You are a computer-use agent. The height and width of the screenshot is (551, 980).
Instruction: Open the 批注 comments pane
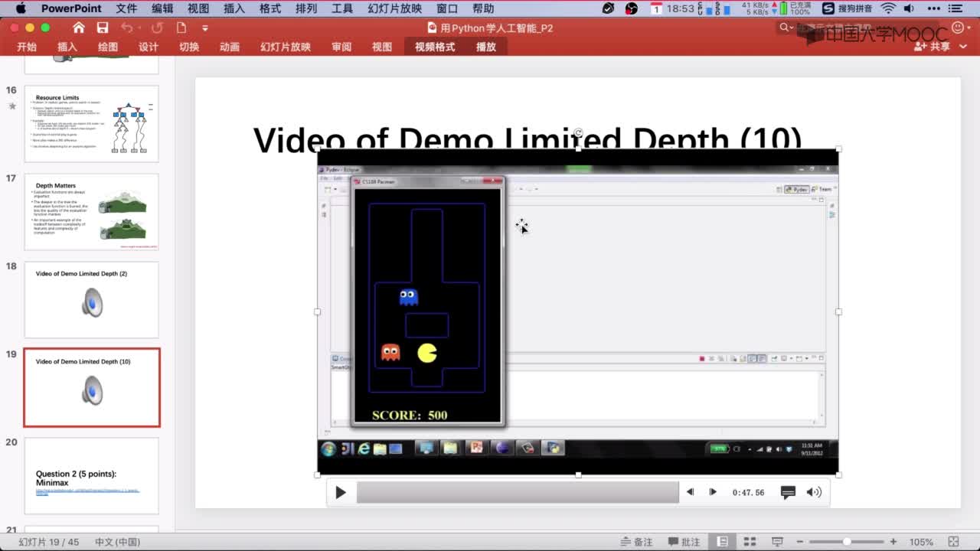pyautogui.click(x=684, y=542)
